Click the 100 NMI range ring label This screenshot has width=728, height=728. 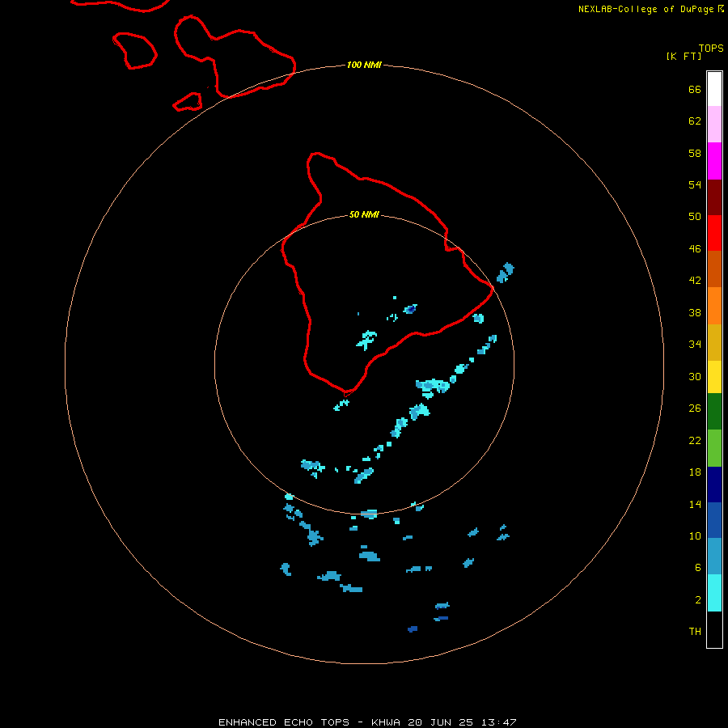point(364,65)
